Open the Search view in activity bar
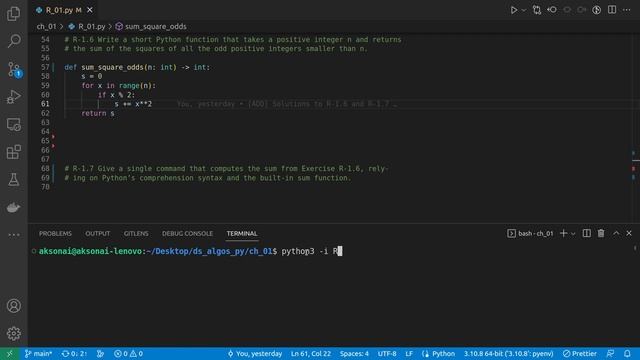Viewport: 640px width, 360px height. tap(13, 41)
